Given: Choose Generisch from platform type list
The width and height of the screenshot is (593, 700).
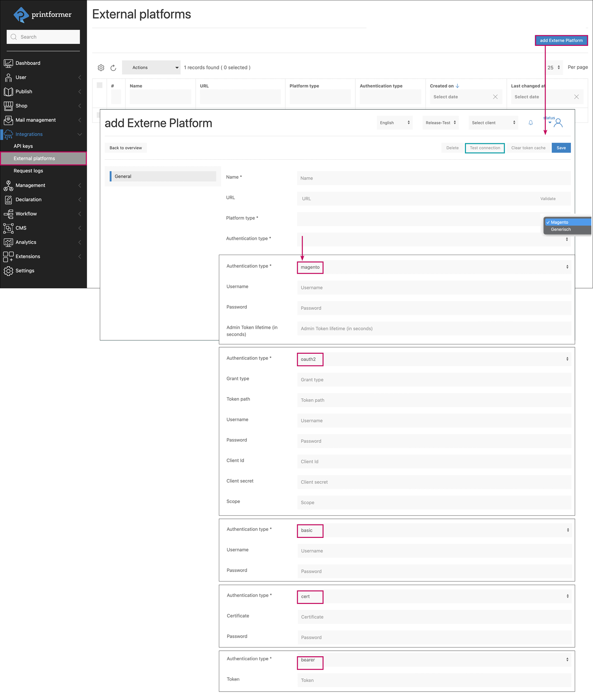Looking at the screenshot, I should pos(561,230).
